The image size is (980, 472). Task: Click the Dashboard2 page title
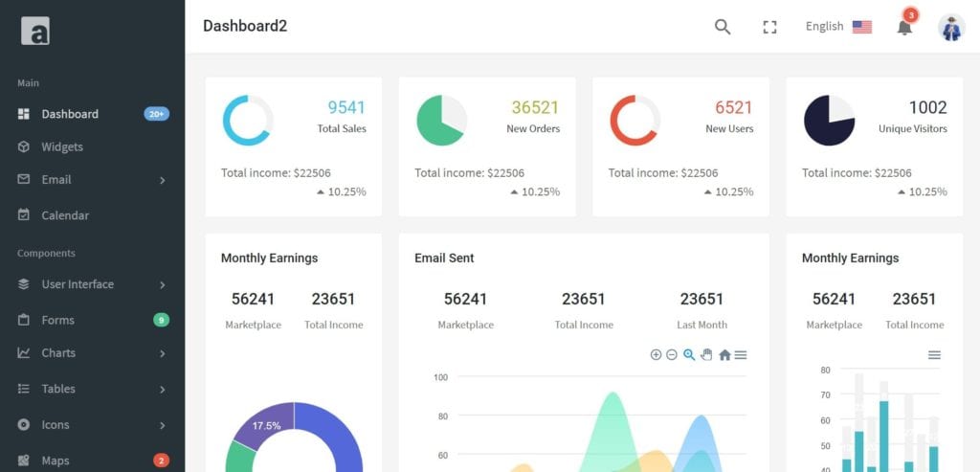[x=245, y=26]
